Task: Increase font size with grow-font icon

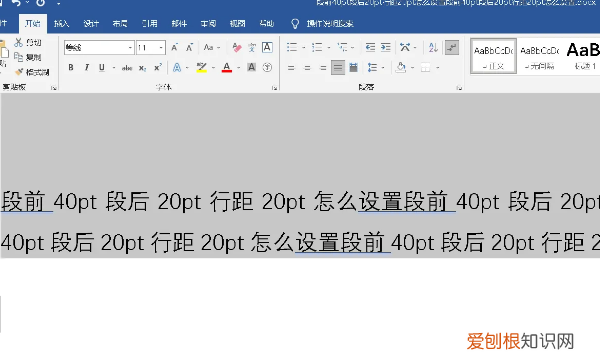Action: coord(174,47)
